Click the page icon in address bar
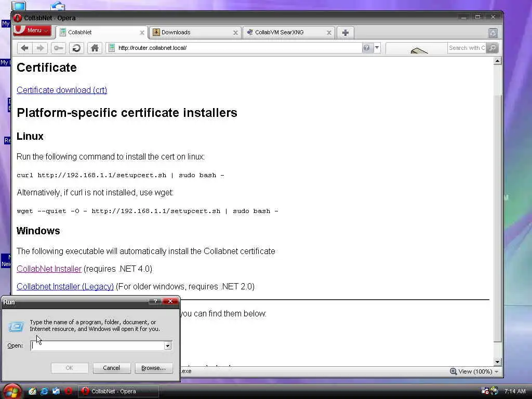 [x=111, y=48]
